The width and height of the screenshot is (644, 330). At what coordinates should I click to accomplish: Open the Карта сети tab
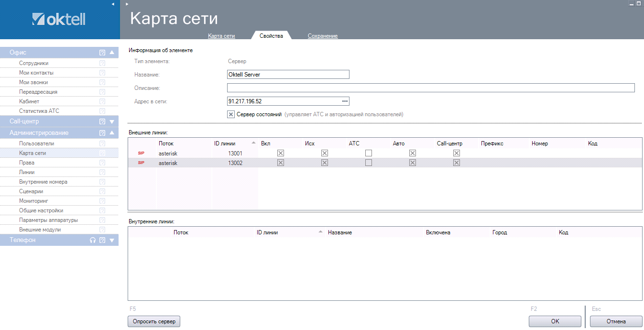coord(221,36)
